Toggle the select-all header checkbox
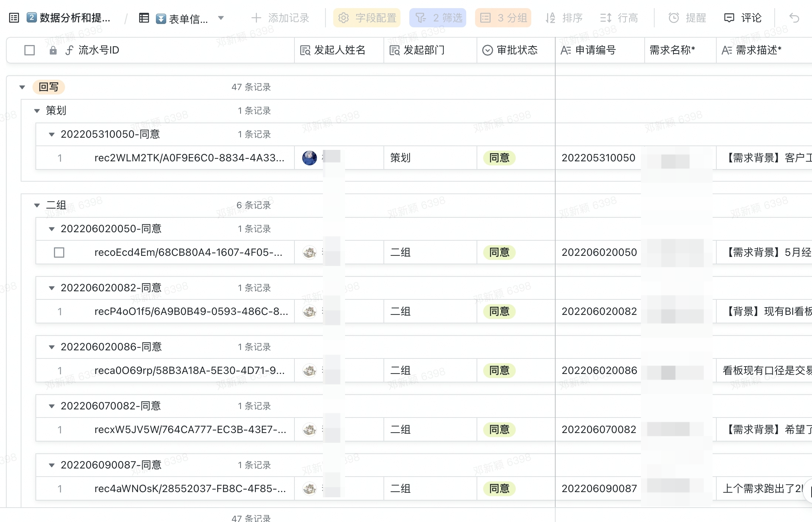The image size is (812, 522). (x=30, y=50)
